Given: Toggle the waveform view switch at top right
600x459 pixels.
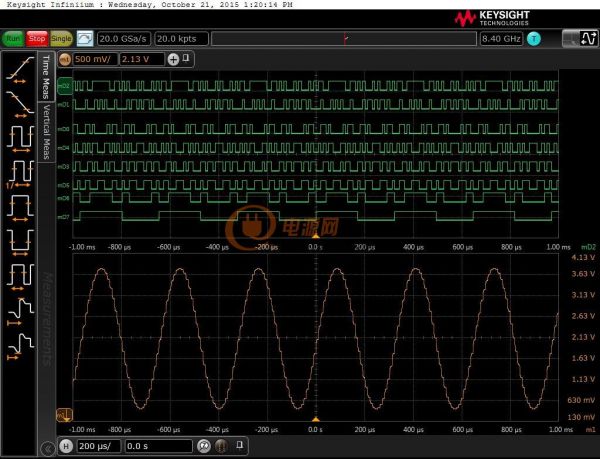Looking at the screenshot, I should pos(580,38).
